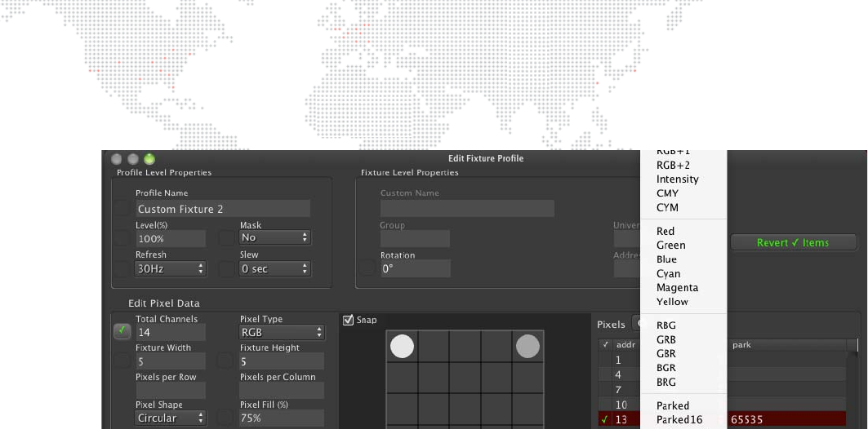Open the Pixel Type RGB dropdown
868x447 pixels.
click(x=282, y=333)
